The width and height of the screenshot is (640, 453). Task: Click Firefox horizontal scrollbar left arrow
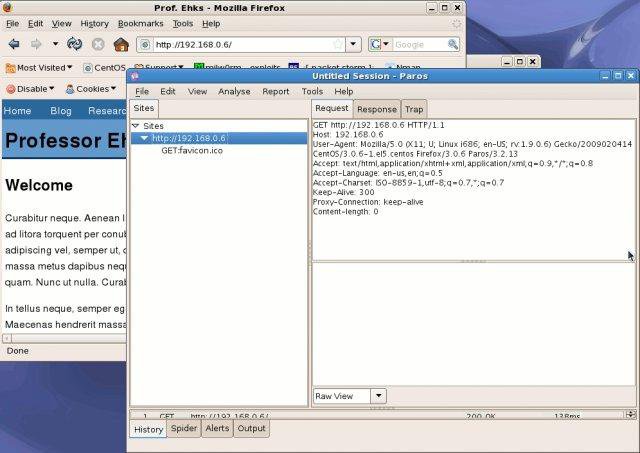pos(7,338)
